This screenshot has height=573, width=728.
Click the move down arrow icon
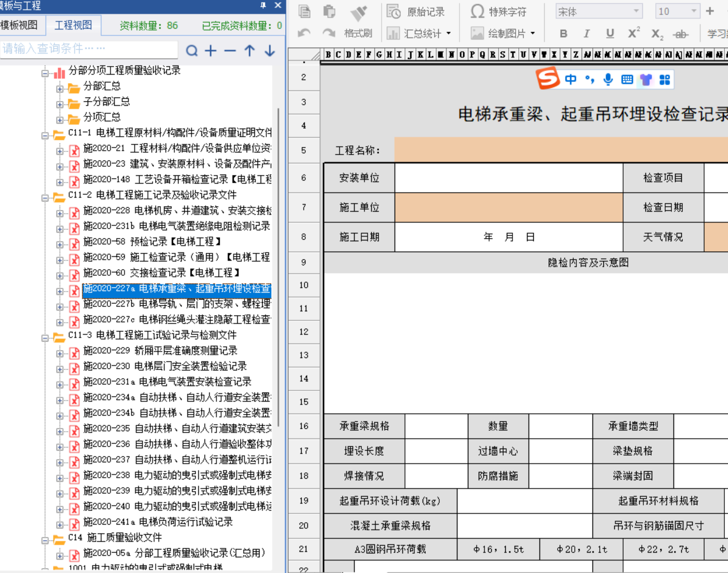(269, 50)
